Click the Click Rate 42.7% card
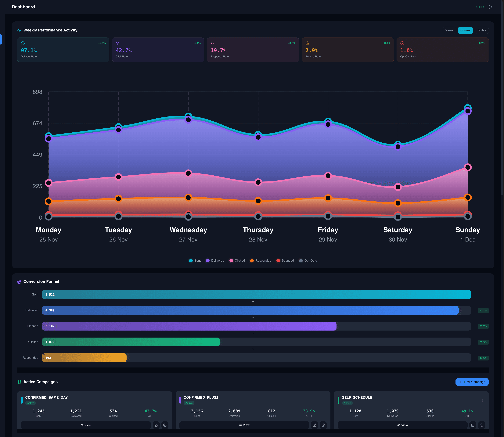Viewport: 504px width, 437px height. [x=158, y=50]
